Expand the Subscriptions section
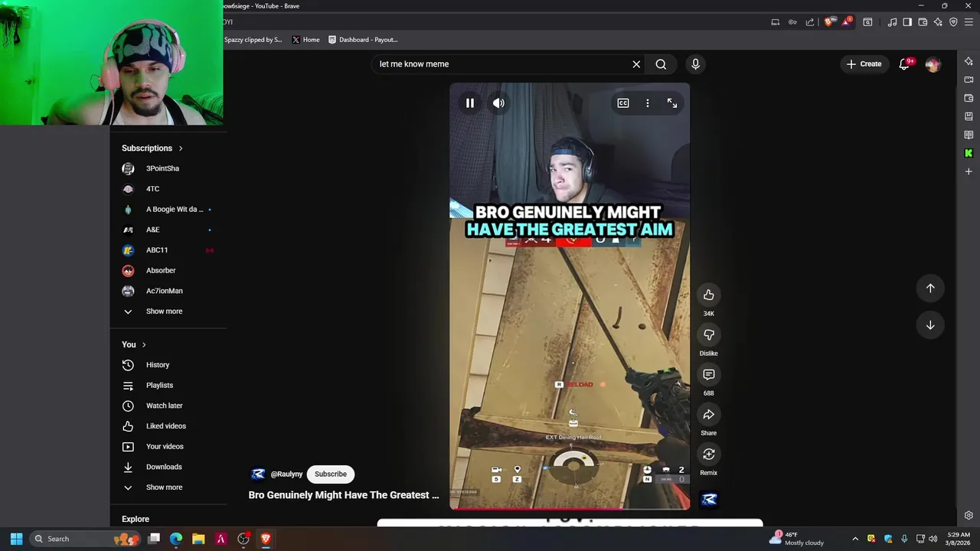Screen dimensions: 980x551 tap(152, 148)
